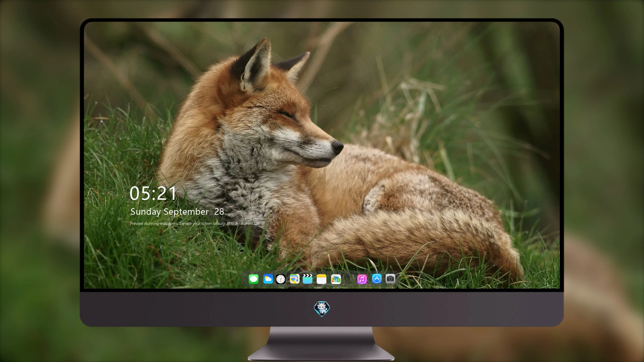Click the 'Preview stunning wallpapers' caption
The width and height of the screenshot is (644, 362).
[195, 223]
